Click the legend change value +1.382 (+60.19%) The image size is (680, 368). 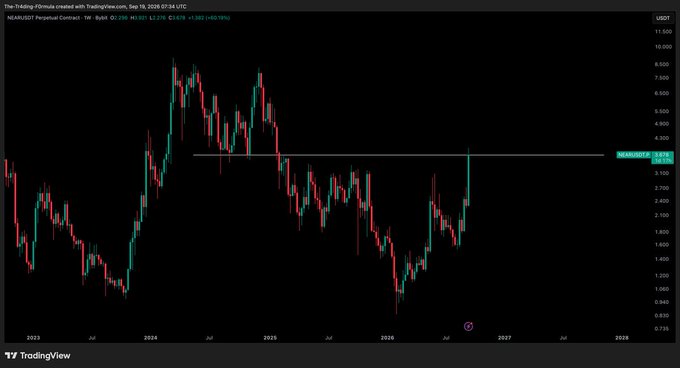[209, 18]
